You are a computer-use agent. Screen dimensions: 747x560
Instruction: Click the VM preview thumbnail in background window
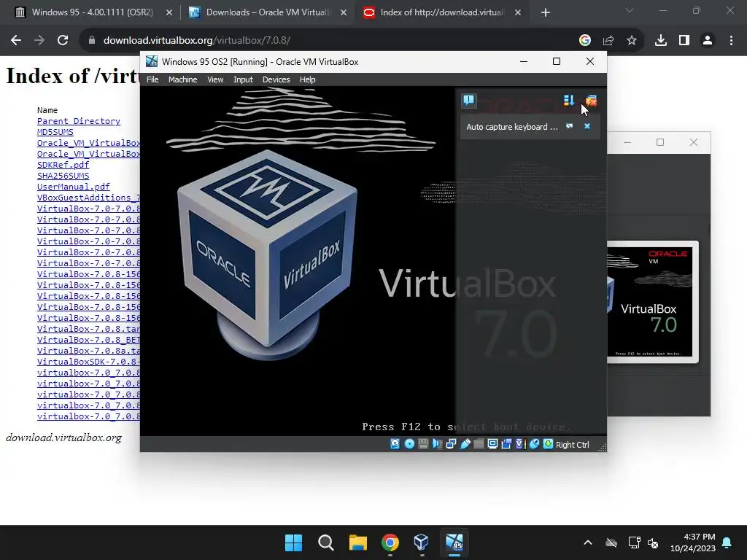[652, 302]
